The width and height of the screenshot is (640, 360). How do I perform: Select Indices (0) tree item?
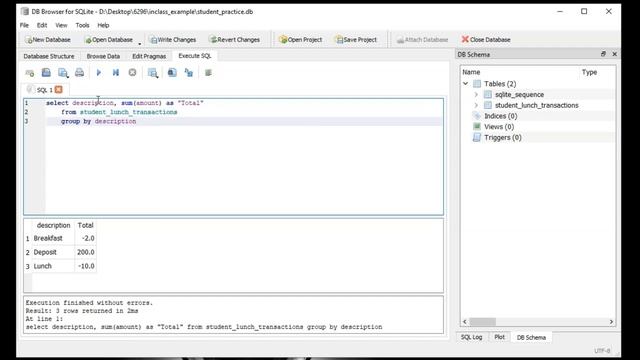pyautogui.click(x=500, y=116)
